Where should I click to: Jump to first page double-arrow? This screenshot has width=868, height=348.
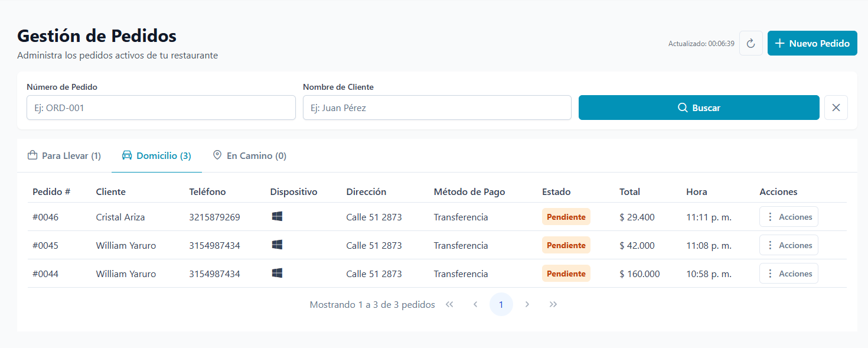tap(449, 304)
